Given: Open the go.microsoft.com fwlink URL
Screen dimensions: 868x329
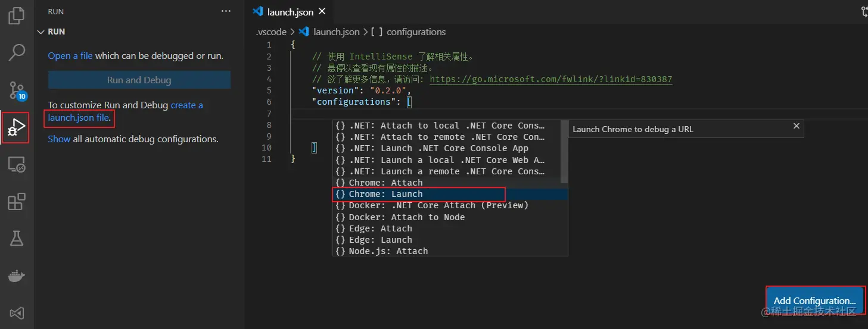Looking at the screenshot, I should pyautogui.click(x=550, y=79).
